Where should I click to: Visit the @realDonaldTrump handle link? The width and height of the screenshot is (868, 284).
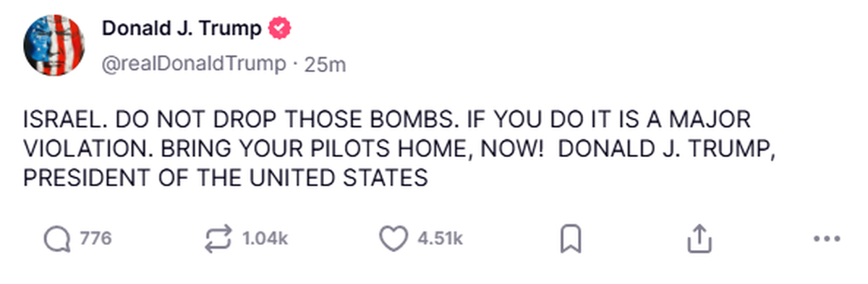pyautogui.click(x=193, y=64)
